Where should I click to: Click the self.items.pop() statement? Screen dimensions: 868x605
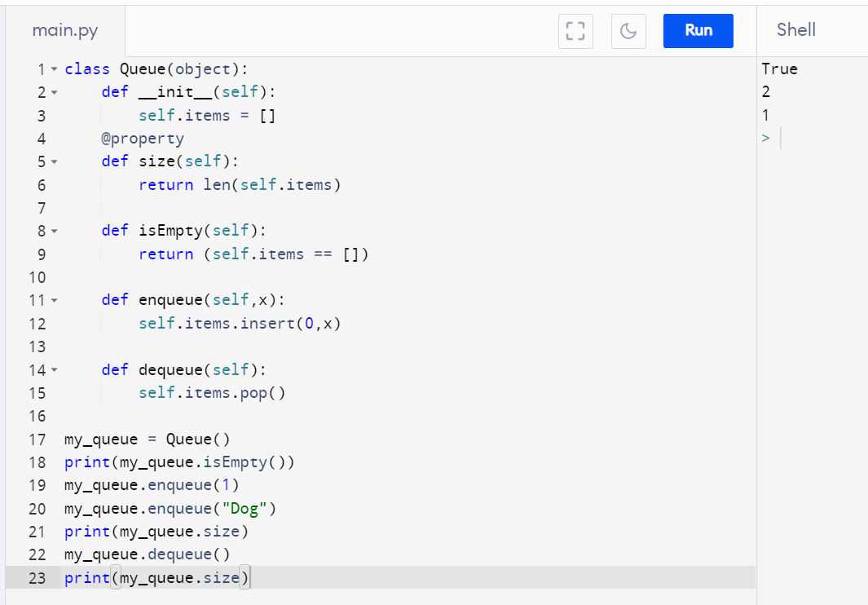tap(212, 393)
